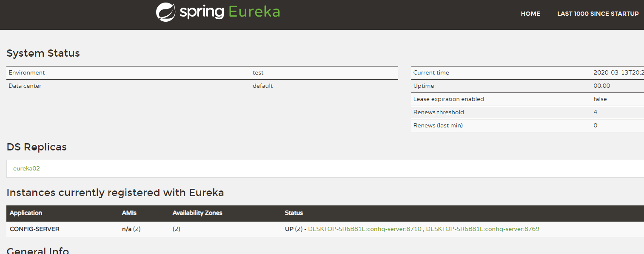This screenshot has width=644, height=254.
Task: Select the renews last min value 0
Action: click(595, 125)
